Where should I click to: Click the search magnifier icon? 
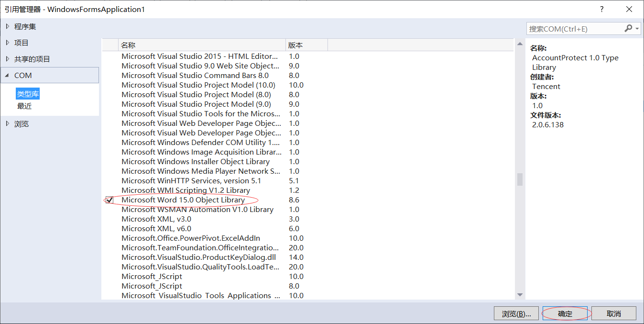pos(628,29)
